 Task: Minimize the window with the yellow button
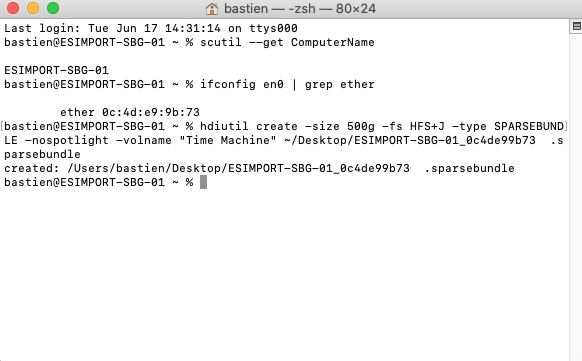pos(33,8)
